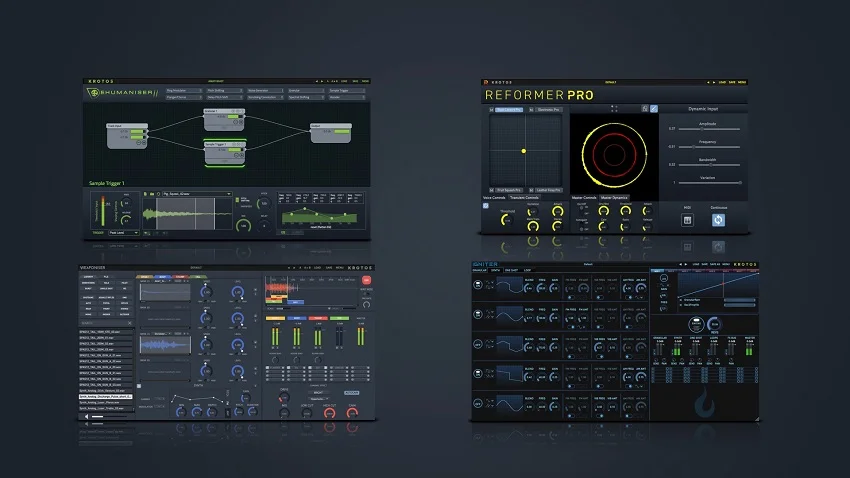Toggle the fourth oscillator power button in Igniter

(x=478, y=373)
